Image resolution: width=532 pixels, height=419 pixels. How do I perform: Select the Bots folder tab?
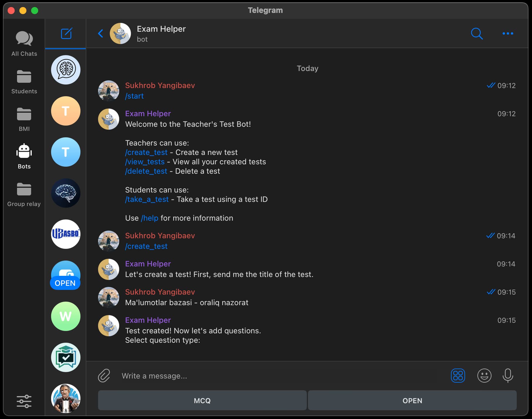click(x=24, y=157)
